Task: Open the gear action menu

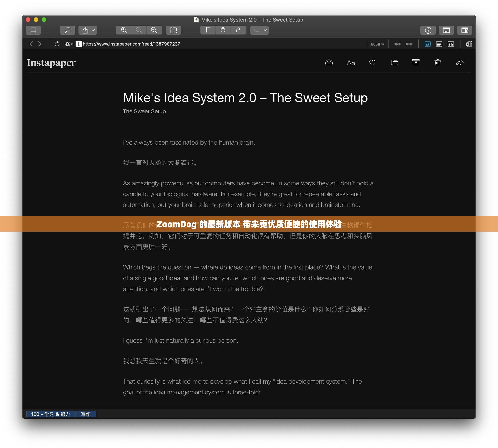Action: tap(69, 44)
